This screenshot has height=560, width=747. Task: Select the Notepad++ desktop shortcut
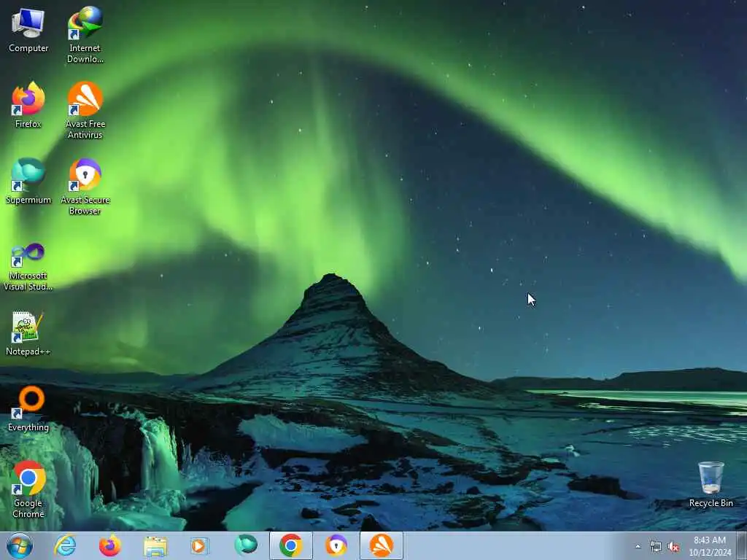point(28,333)
